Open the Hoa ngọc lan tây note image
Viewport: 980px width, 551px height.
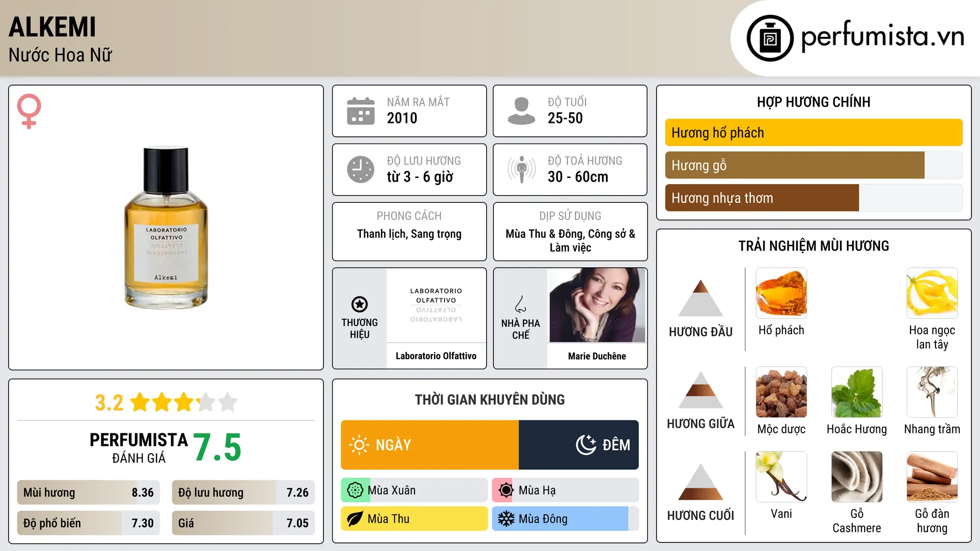(x=932, y=293)
